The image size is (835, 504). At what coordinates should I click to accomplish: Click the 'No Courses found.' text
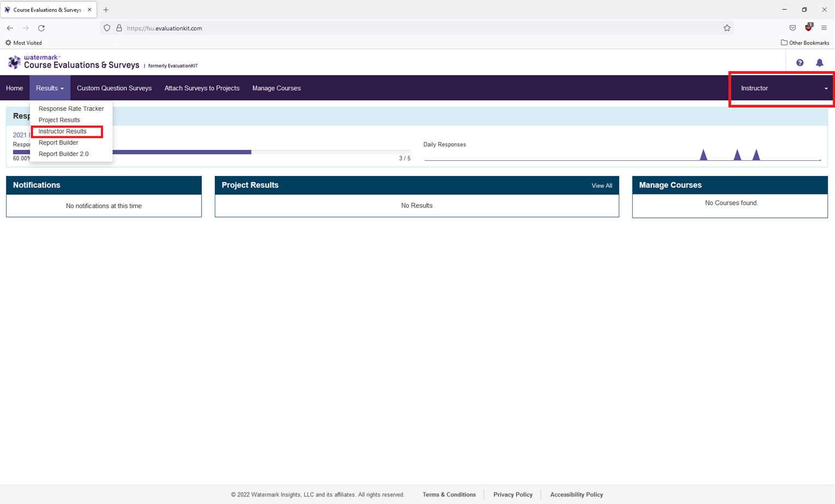[x=731, y=203]
